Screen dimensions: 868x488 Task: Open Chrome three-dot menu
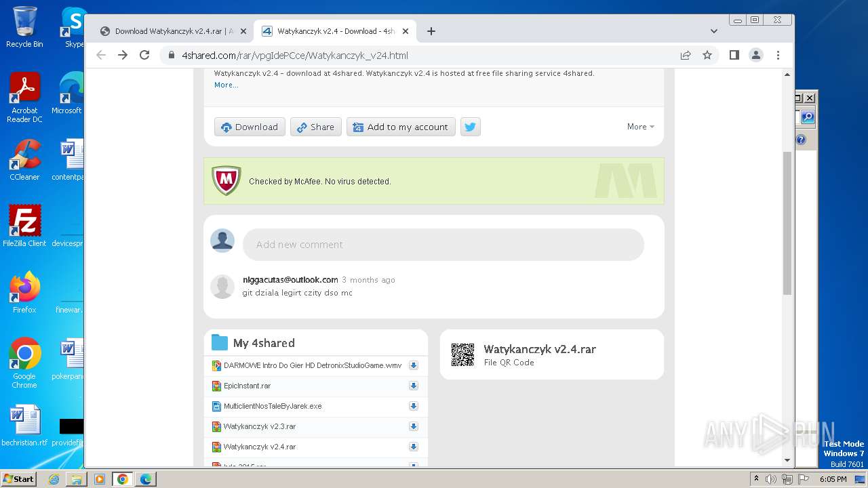coord(778,55)
